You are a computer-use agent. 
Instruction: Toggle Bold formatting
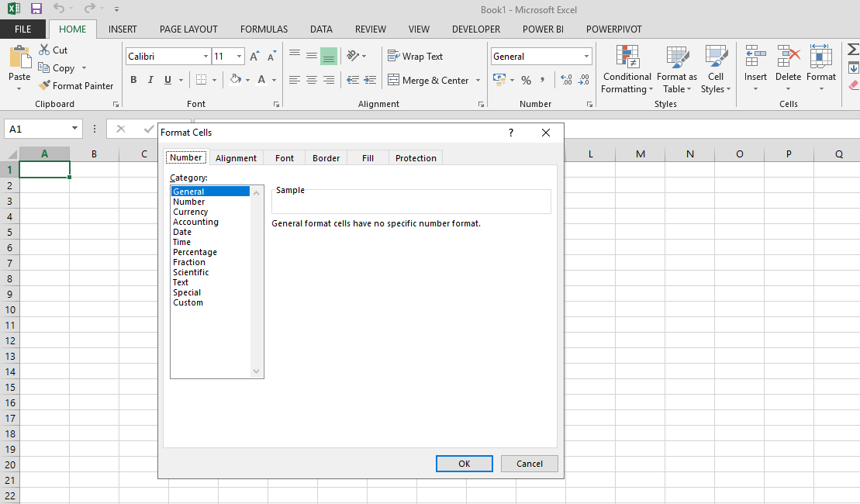tap(133, 80)
